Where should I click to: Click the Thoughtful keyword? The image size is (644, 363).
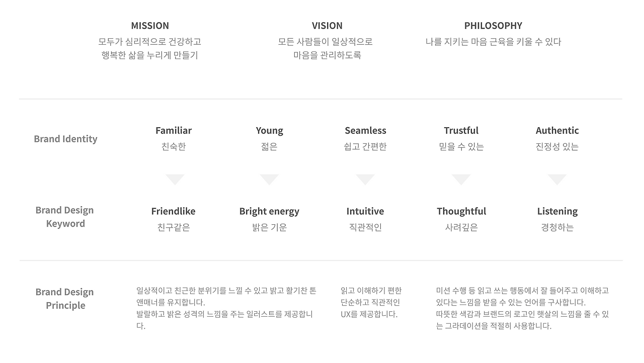pyautogui.click(x=461, y=212)
